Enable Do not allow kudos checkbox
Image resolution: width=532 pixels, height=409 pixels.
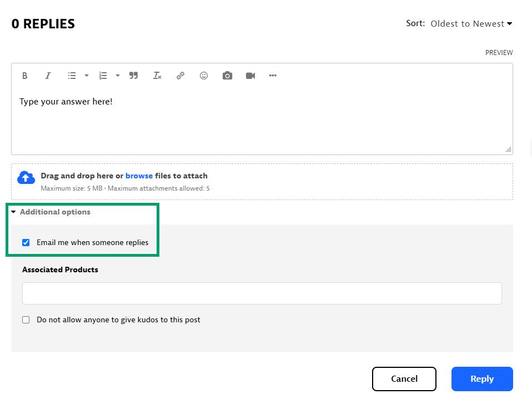tap(26, 320)
